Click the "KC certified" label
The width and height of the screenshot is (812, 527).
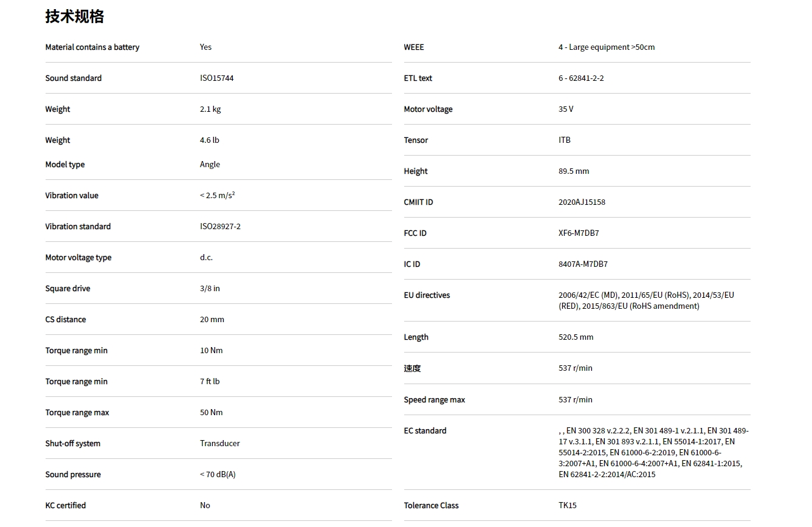pos(66,506)
